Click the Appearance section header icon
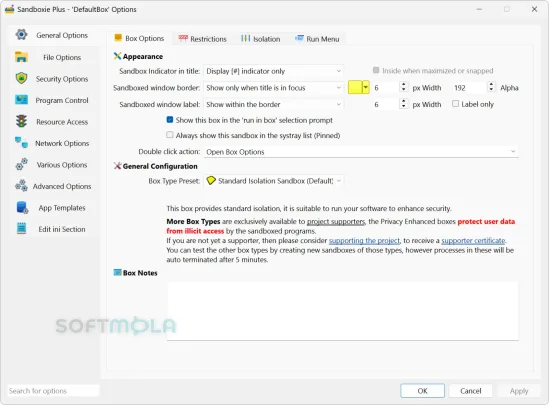 (x=117, y=56)
